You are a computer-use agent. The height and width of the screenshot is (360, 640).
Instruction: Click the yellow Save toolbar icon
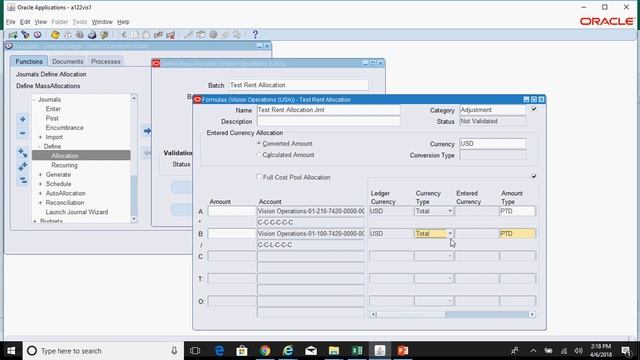pyautogui.click(x=55, y=35)
